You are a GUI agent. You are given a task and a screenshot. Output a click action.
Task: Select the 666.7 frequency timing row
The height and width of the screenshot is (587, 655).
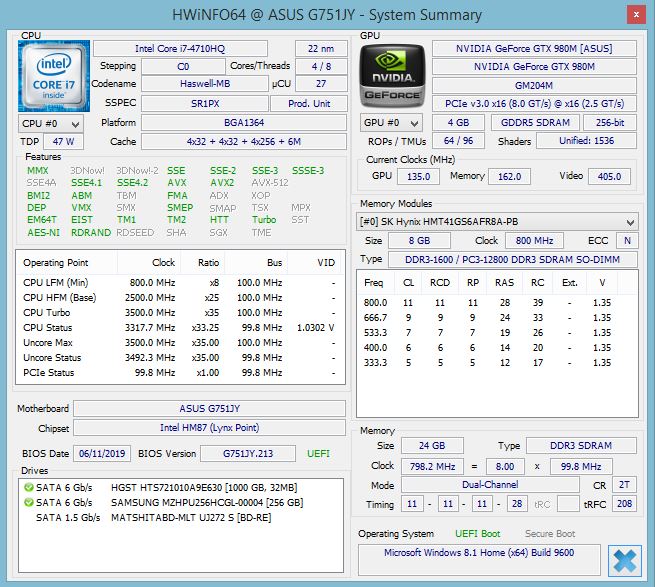(497, 318)
